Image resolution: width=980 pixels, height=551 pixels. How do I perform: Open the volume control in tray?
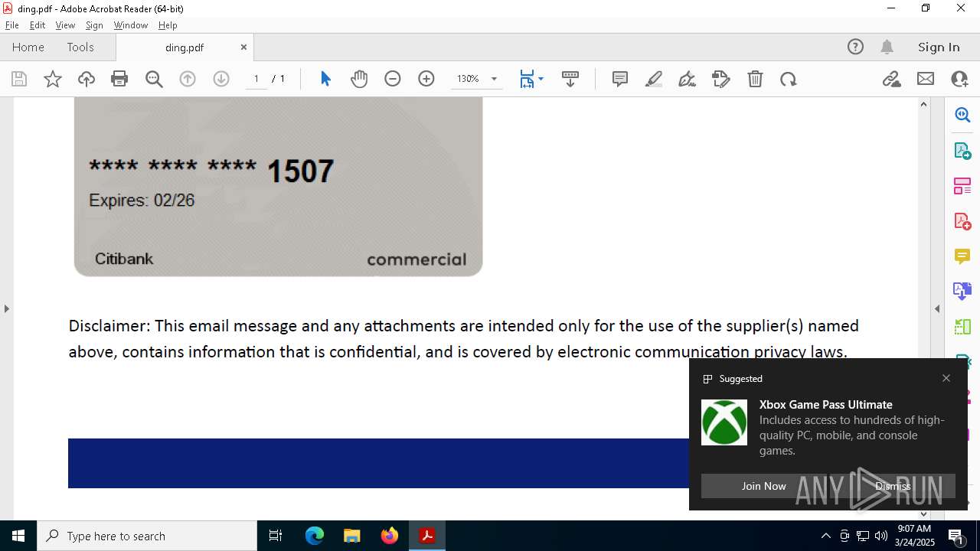(881, 536)
